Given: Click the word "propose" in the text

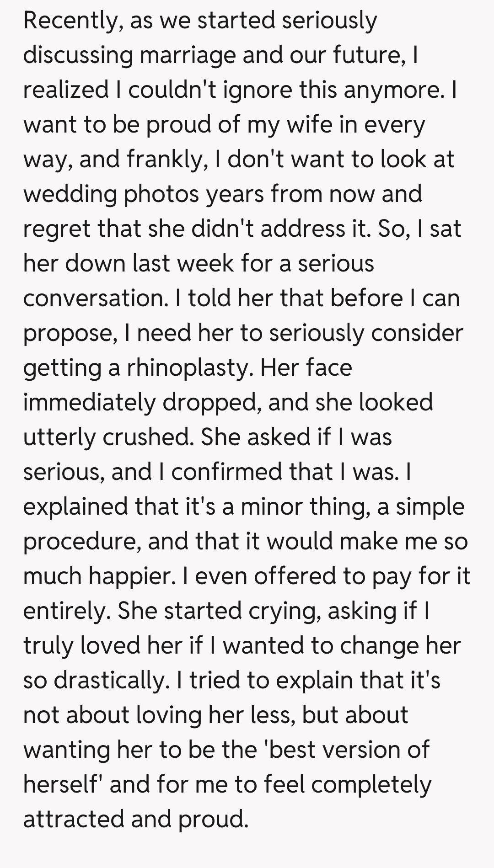Looking at the screenshot, I should [67, 334].
